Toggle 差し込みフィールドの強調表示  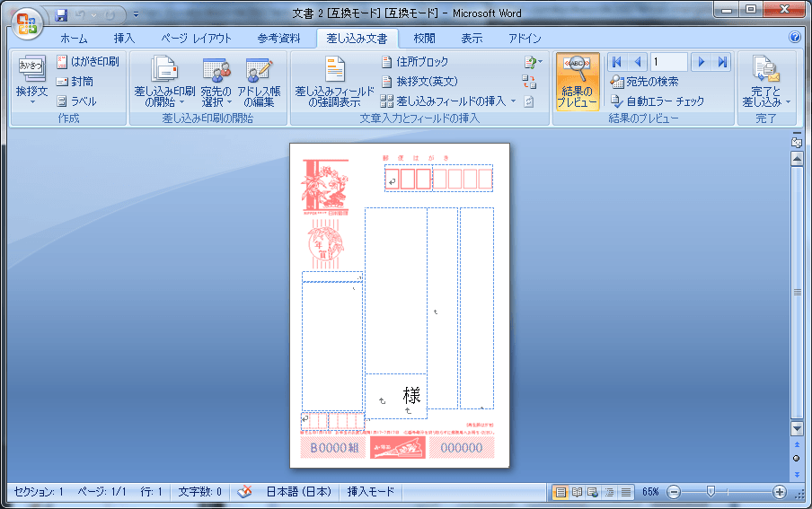click(x=334, y=82)
